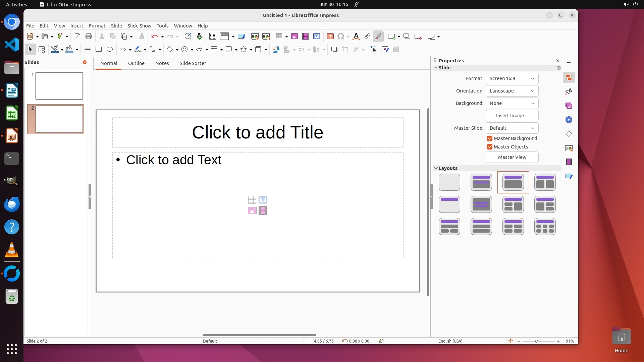The image size is (644, 362).
Task: Click the Insert Special Character icon
Action: tap(341, 37)
